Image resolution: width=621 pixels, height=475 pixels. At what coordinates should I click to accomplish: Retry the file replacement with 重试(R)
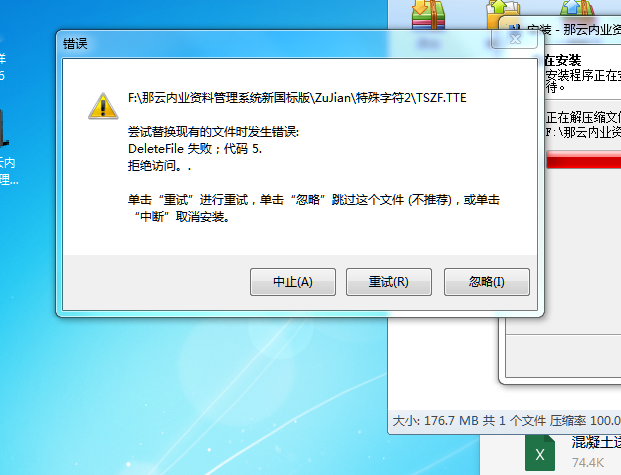[x=389, y=282]
